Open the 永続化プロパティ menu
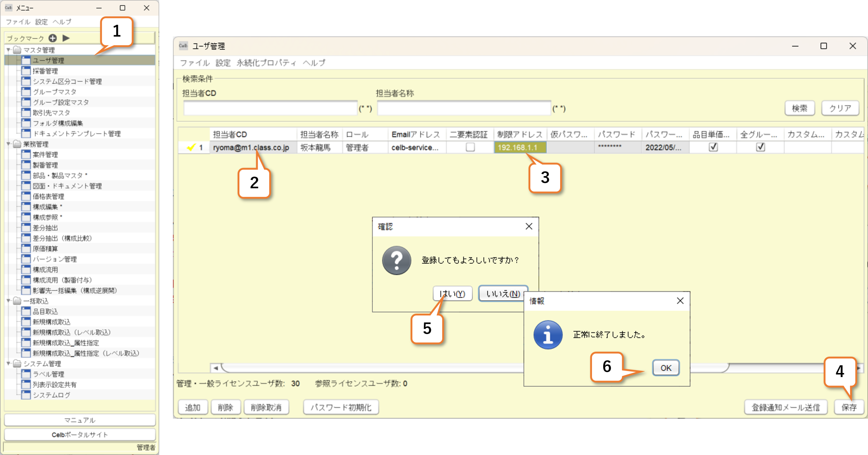868x455 pixels. tap(266, 63)
